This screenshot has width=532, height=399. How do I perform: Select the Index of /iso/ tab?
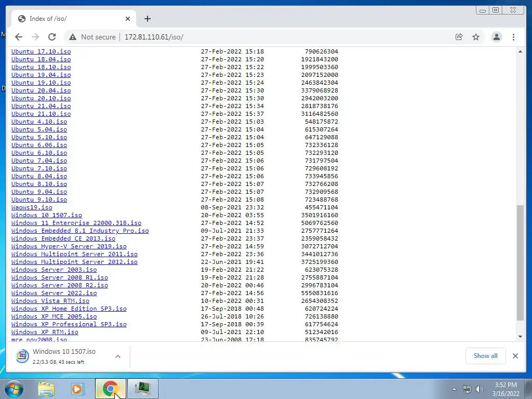click(x=74, y=19)
